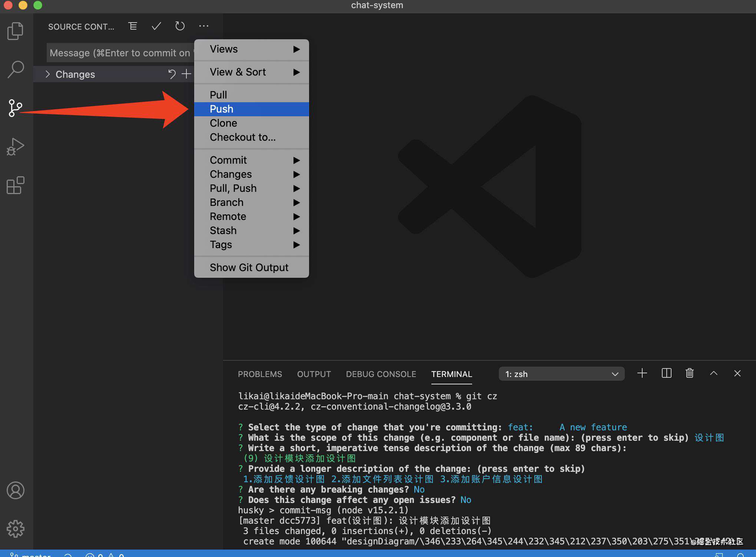
Task: Open the 1: zsh terminal selector dropdown
Action: [561, 374]
